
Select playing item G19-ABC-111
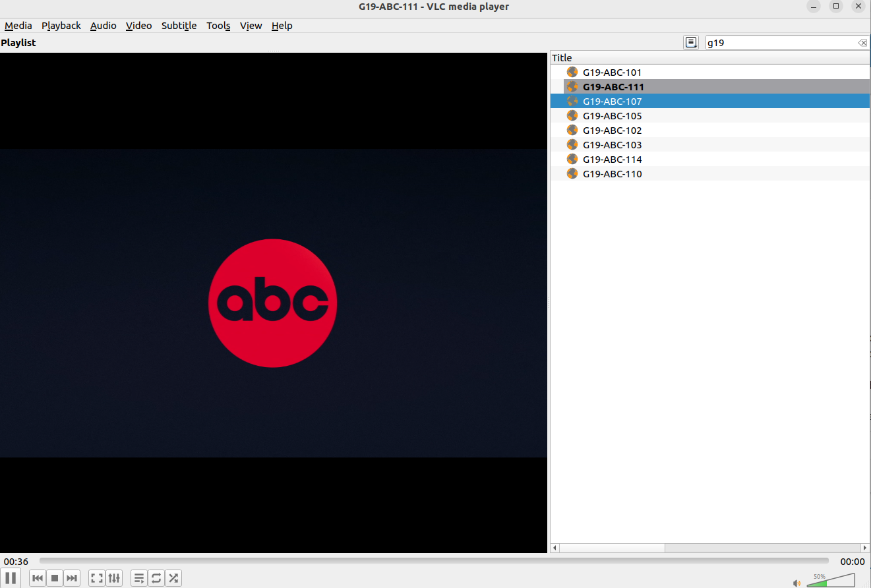coord(710,87)
